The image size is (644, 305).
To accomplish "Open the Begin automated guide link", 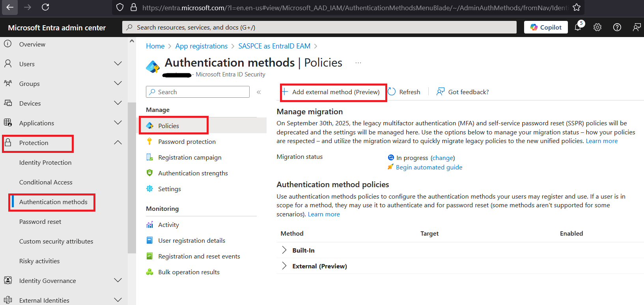I will [x=429, y=167].
